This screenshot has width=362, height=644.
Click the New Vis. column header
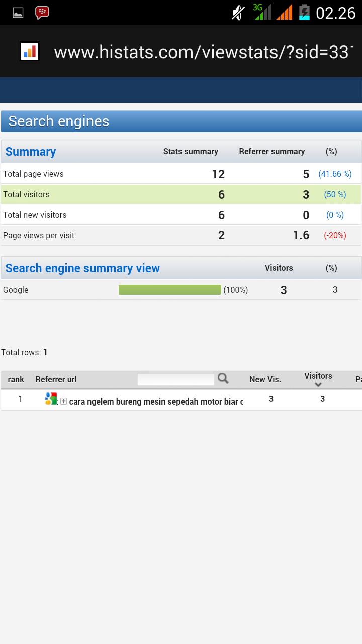click(265, 379)
